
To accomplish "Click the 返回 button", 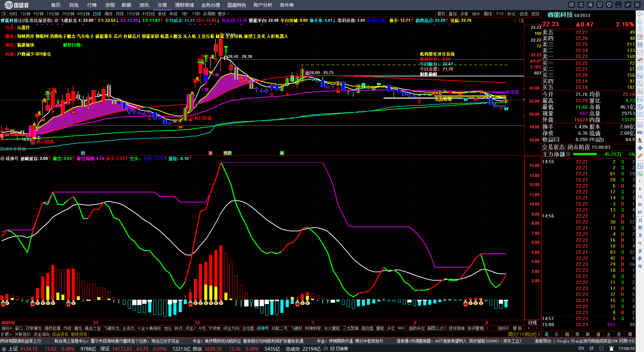I will [x=535, y=14].
